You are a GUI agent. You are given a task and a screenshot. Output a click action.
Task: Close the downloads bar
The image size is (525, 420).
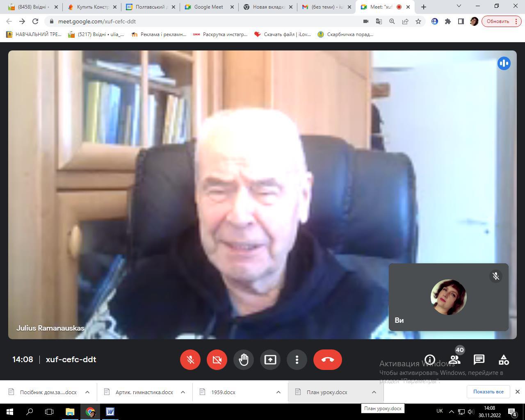(x=517, y=392)
